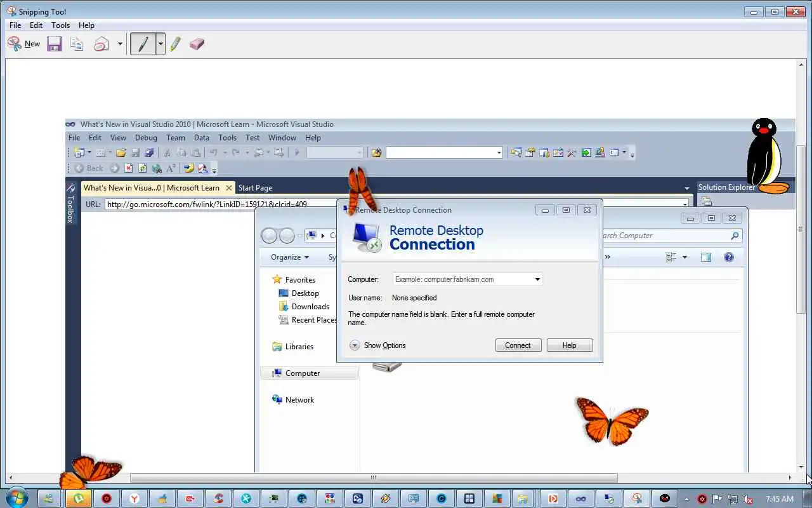
Task: Select Recent Places in Explorer sidebar
Action: point(308,320)
